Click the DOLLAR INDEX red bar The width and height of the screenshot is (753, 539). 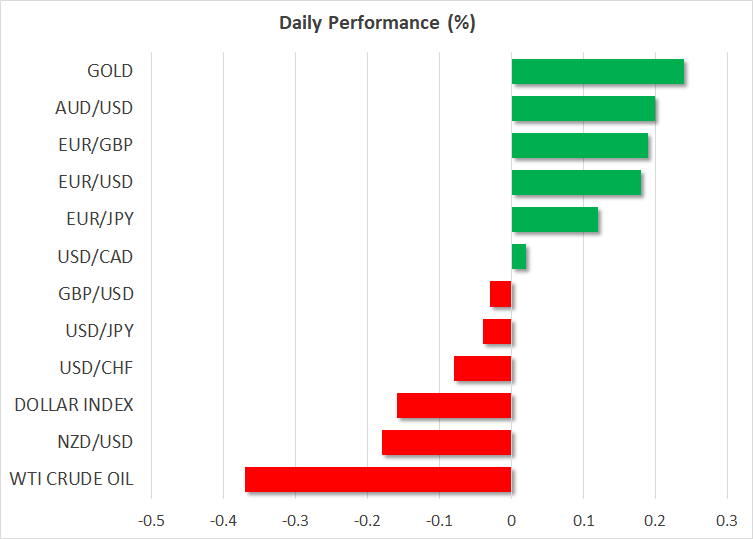(454, 405)
